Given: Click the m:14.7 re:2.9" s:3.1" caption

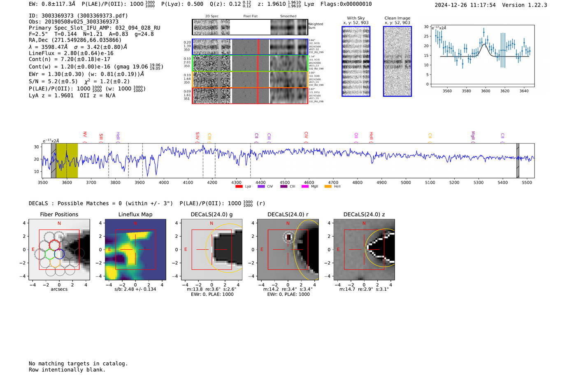Looking at the screenshot, I should pyautogui.click(x=364, y=289).
